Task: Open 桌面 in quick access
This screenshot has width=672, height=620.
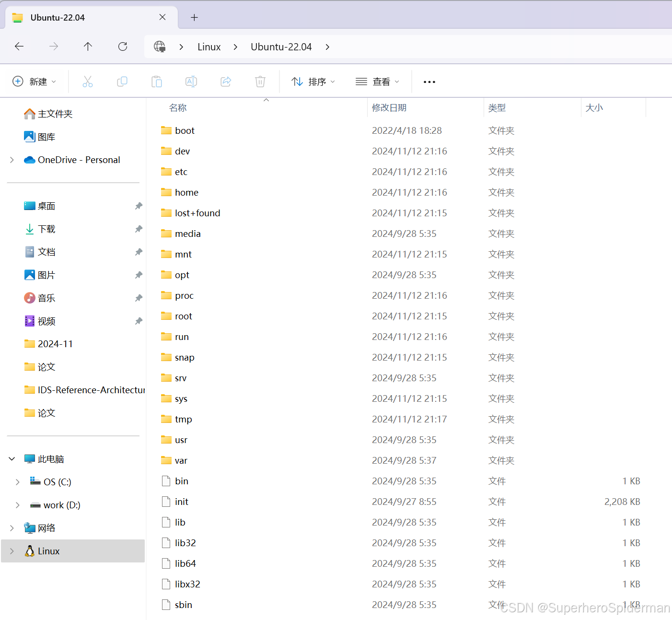Action: 40,206
